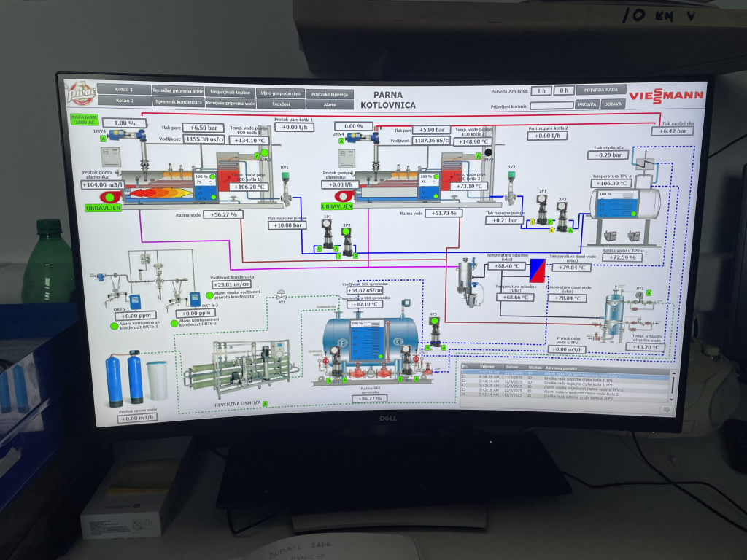Click the boiler 1 burner fan icon
This screenshot has height=560, width=747.
click(110, 196)
